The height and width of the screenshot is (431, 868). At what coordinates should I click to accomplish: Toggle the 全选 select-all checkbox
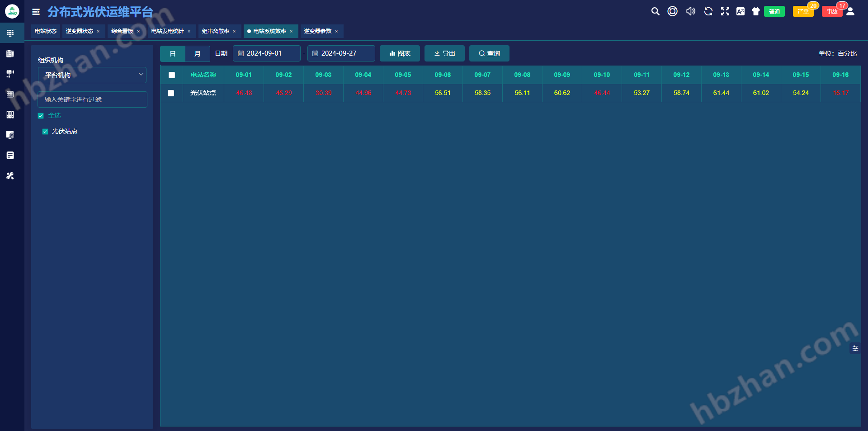pyautogui.click(x=41, y=116)
